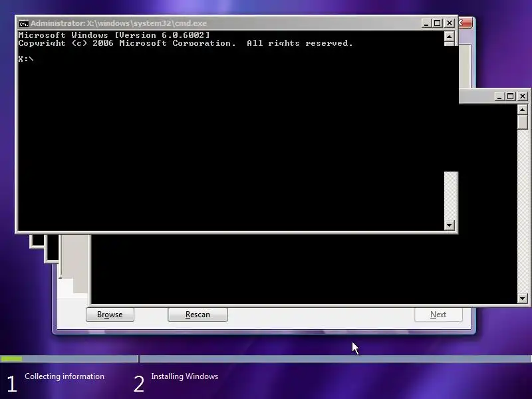The height and width of the screenshot is (399, 532).
Task: Click the 'Collecting information' step label
Action: coord(65,376)
